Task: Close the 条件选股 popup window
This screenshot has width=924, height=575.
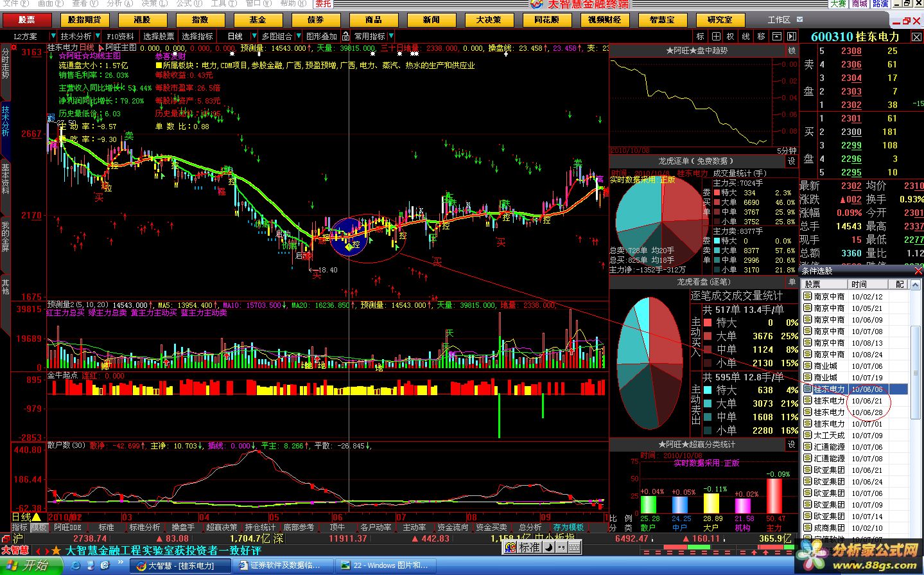Action: point(918,270)
